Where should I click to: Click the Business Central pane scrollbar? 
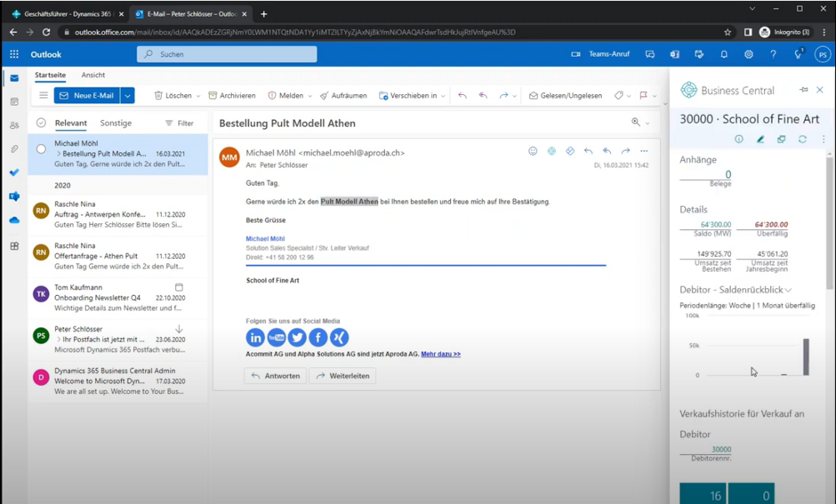(x=829, y=222)
